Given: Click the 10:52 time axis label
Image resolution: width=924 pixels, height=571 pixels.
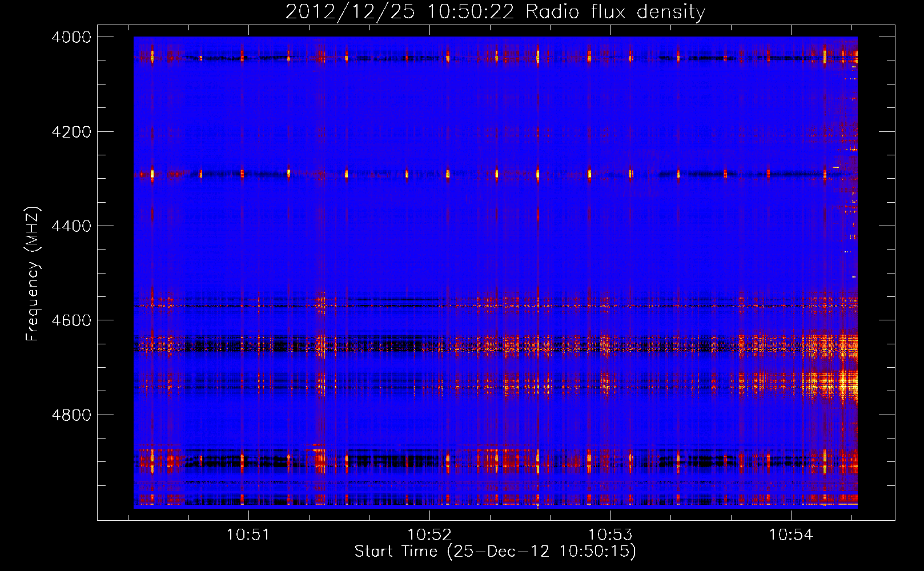Looking at the screenshot, I should click(429, 535).
